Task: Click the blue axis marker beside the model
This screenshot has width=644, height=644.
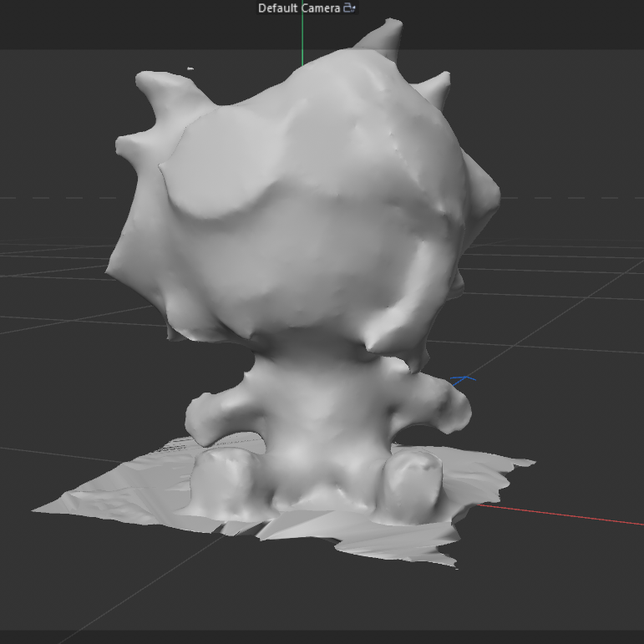Action: click(464, 380)
